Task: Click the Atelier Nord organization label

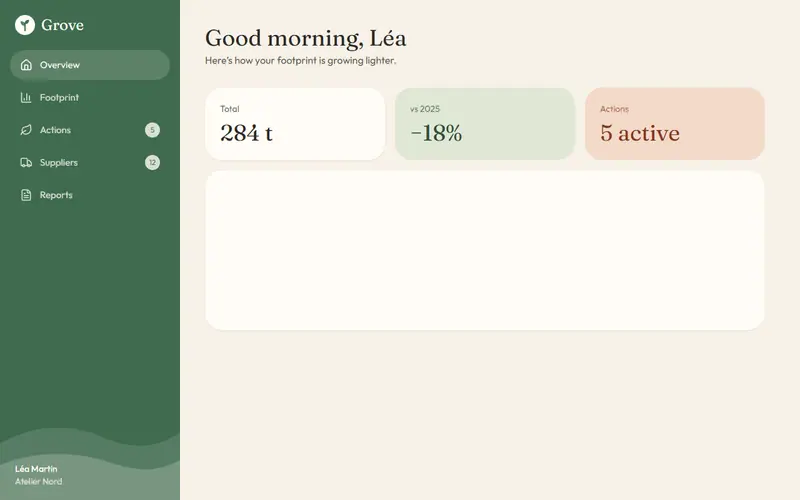Action: [39, 481]
